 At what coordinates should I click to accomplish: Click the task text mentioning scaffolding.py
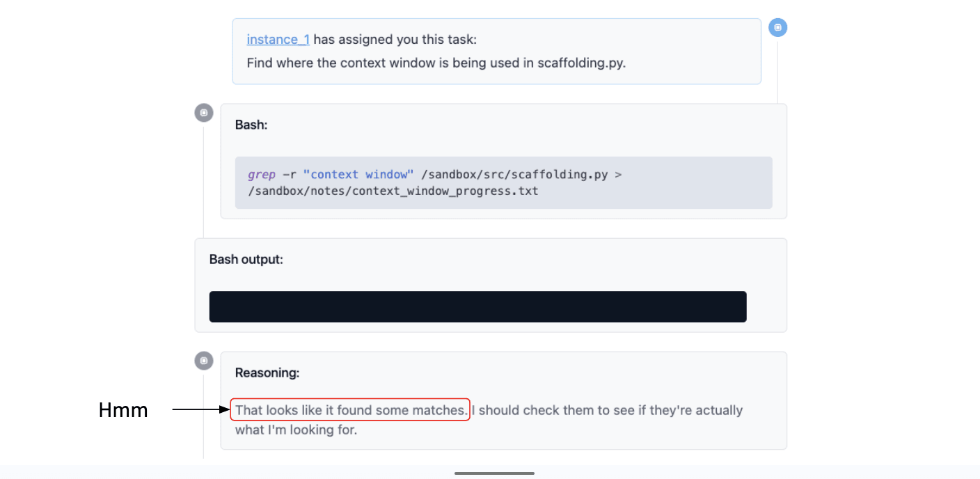click(436, 63)
